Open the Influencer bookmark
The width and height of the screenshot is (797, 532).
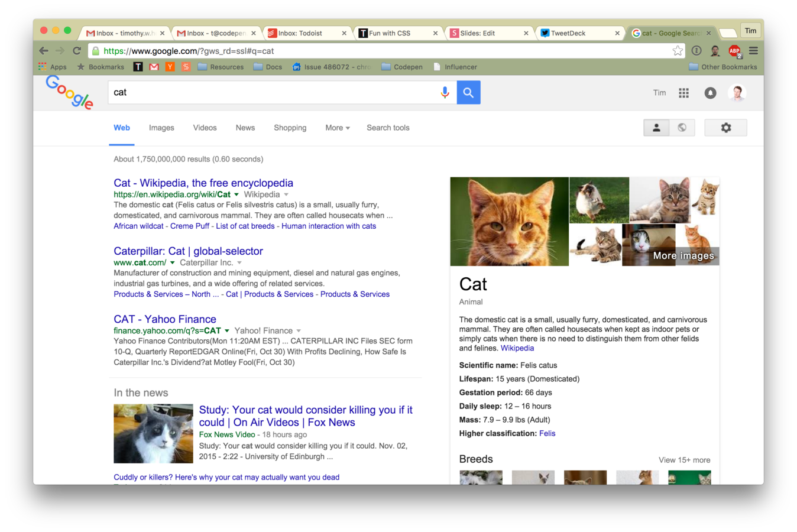coord(455,67)
